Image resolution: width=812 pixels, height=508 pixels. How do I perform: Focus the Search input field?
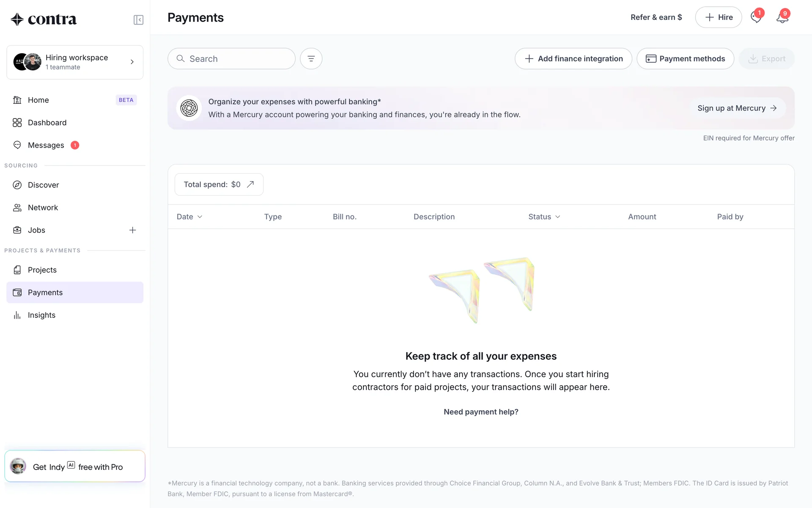pos(237,59)
